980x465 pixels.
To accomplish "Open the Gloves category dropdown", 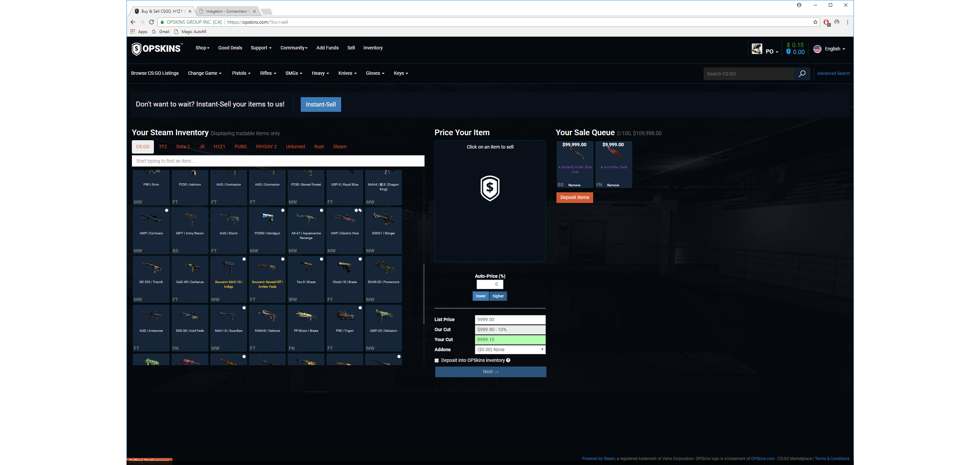I will click(375, 73).
